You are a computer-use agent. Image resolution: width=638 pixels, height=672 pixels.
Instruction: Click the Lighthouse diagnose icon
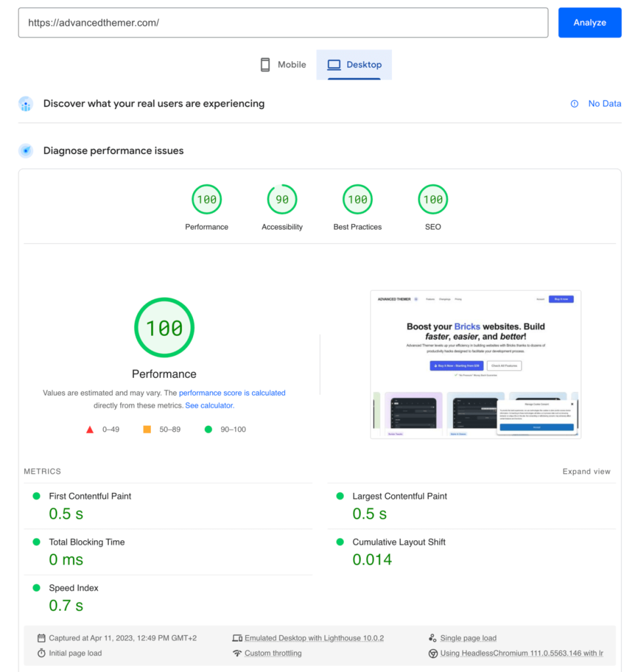click(25, 150)
